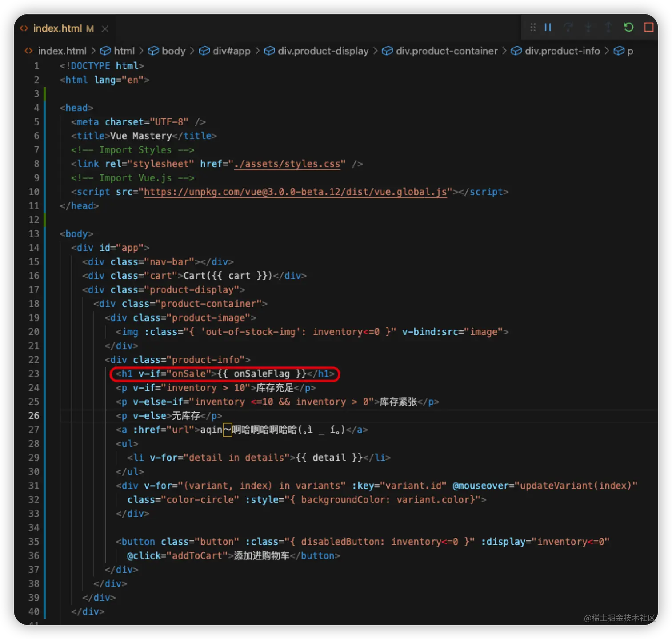Open div.product-container breadcrumb segment
The image size is (672, 639).
447,51
